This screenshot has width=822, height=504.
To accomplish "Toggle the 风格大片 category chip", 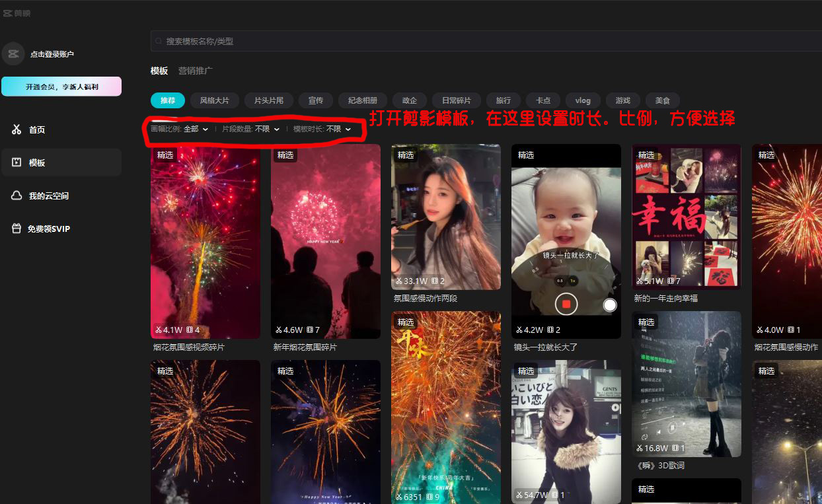I will coord(214,100).
